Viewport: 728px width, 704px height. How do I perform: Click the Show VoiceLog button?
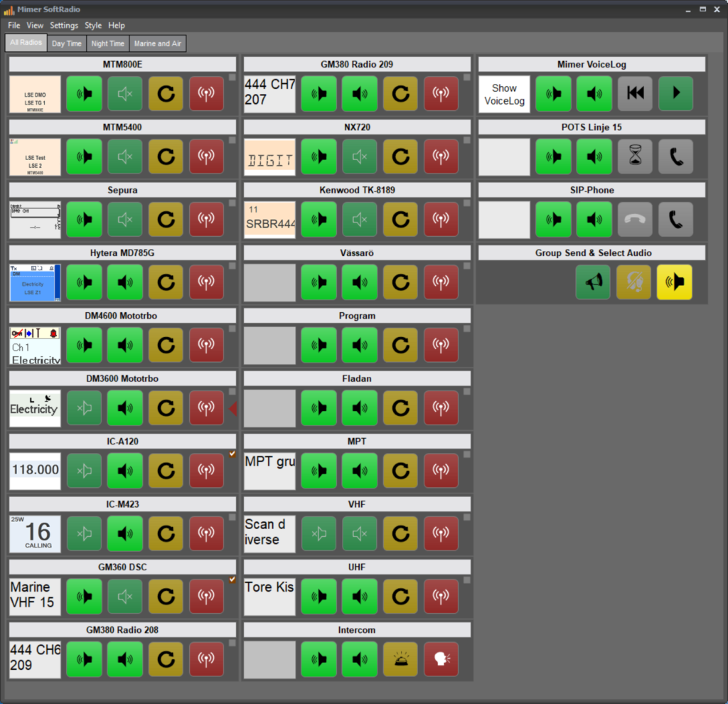[x=504, y=94]
